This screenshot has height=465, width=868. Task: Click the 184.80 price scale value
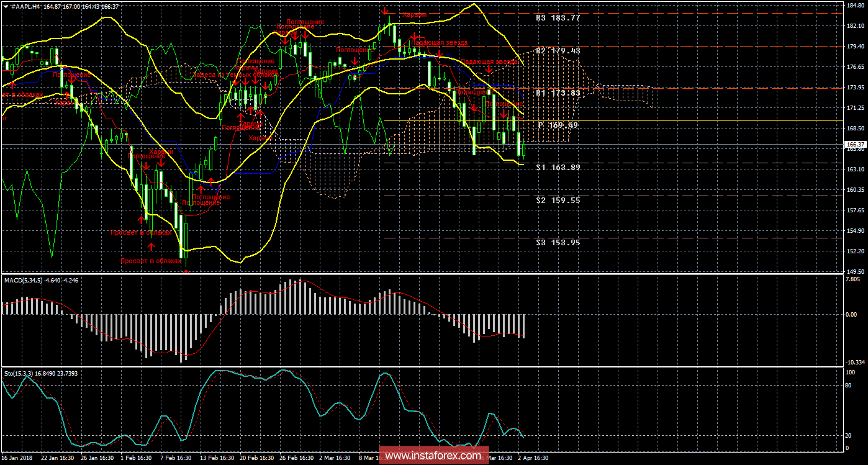tap(855, 6)
